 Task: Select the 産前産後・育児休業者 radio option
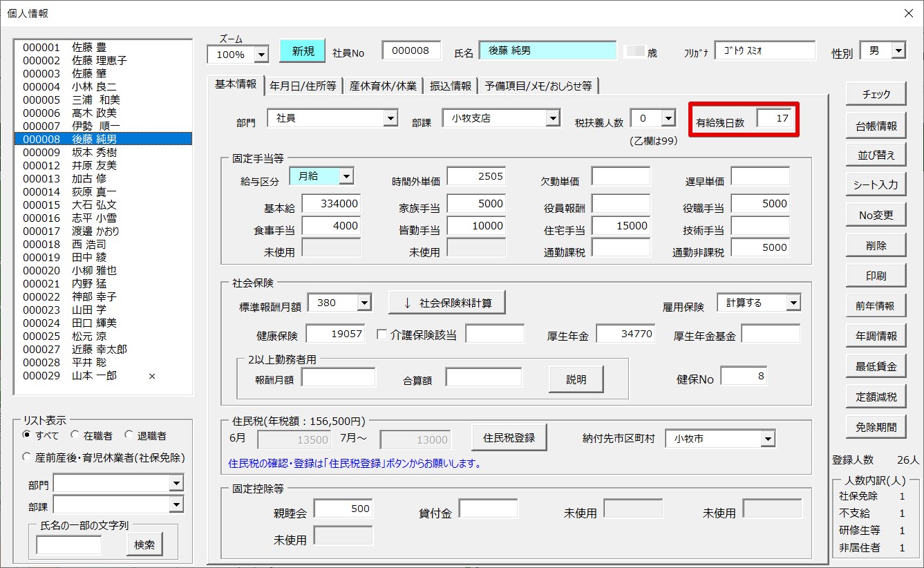coord(27,457)
